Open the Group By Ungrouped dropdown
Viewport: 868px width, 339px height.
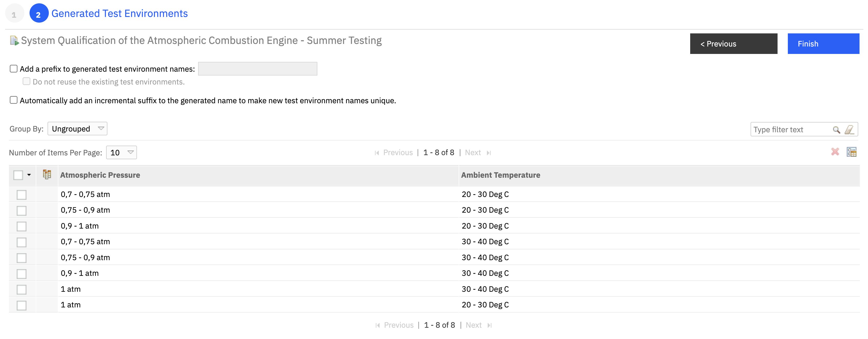pos(77,129)
